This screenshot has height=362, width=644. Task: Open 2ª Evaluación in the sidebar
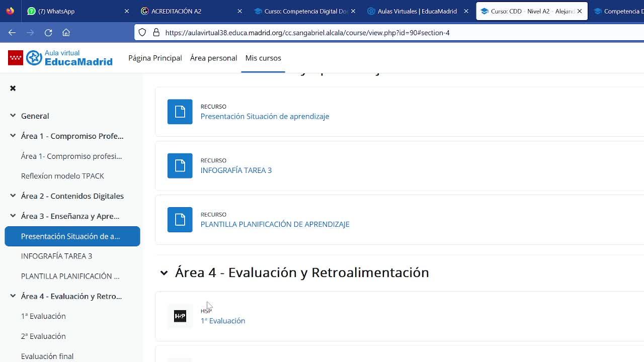(x=43, y=336)
